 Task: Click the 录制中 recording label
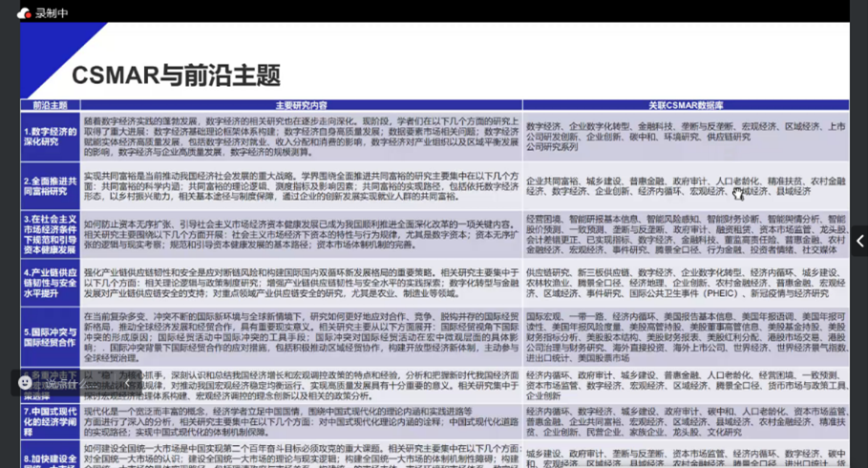pos(52,12)
